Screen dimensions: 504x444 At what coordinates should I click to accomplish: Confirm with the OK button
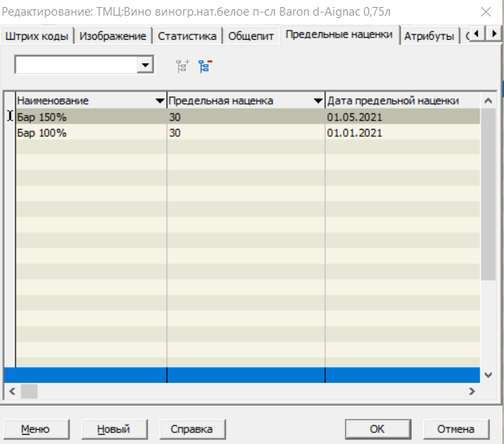[377, 429]
